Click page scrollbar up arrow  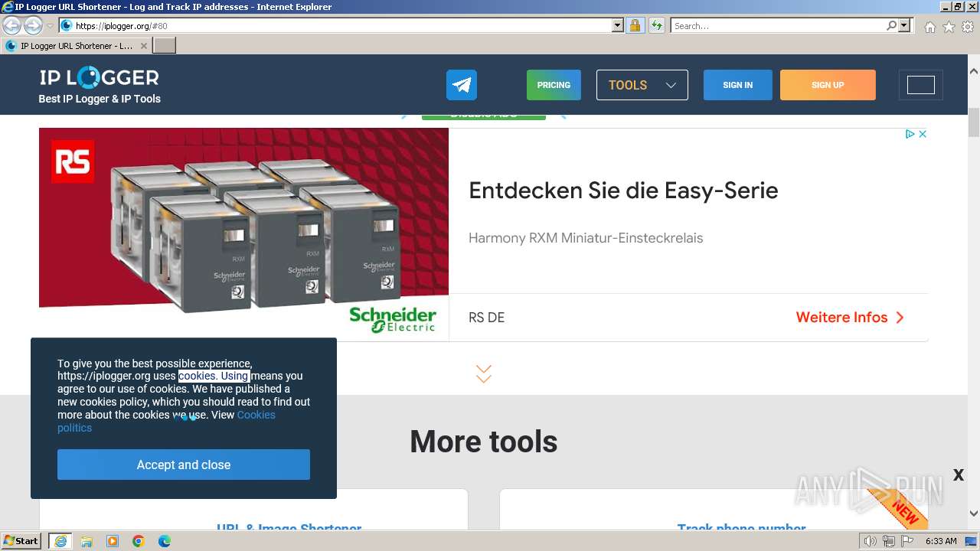click(974, 71)
